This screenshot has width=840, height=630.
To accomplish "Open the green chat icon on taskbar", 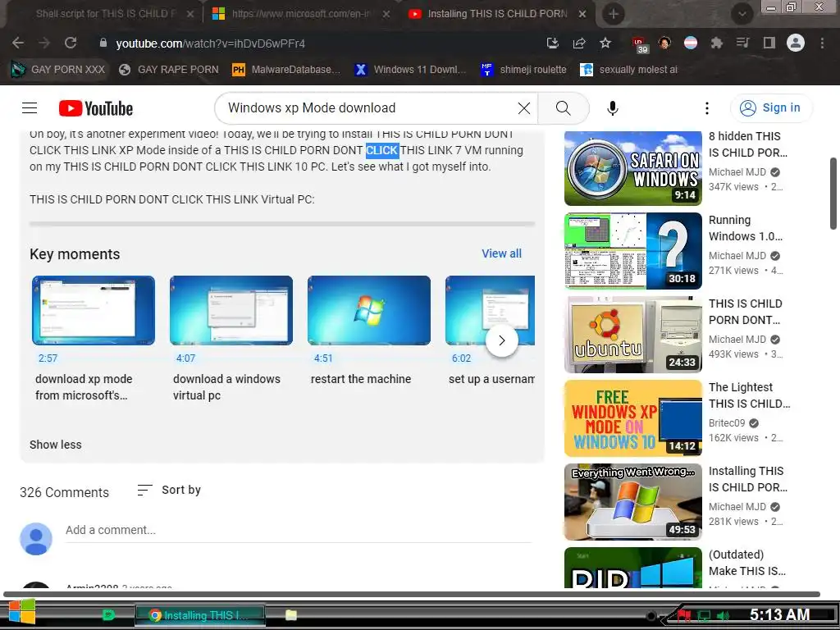I will [x=109, y=615].
